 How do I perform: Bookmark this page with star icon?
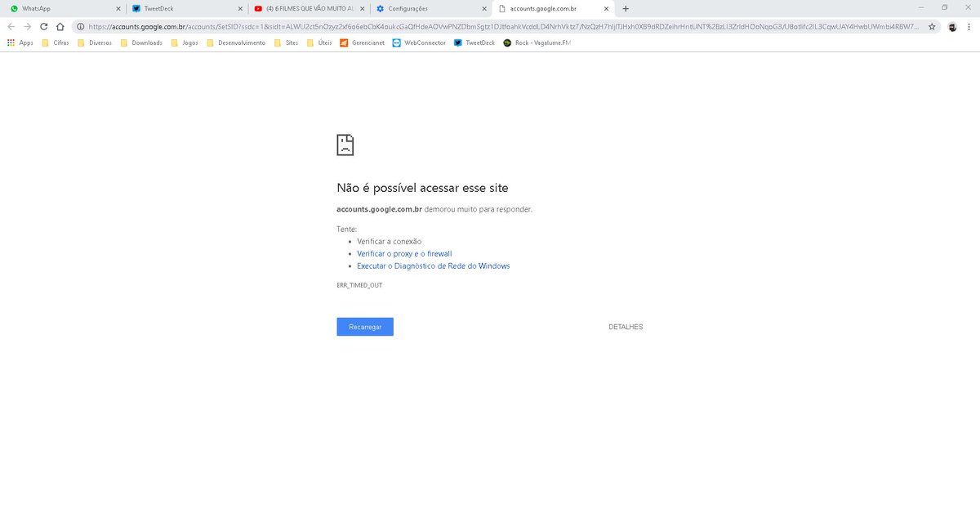932,26
